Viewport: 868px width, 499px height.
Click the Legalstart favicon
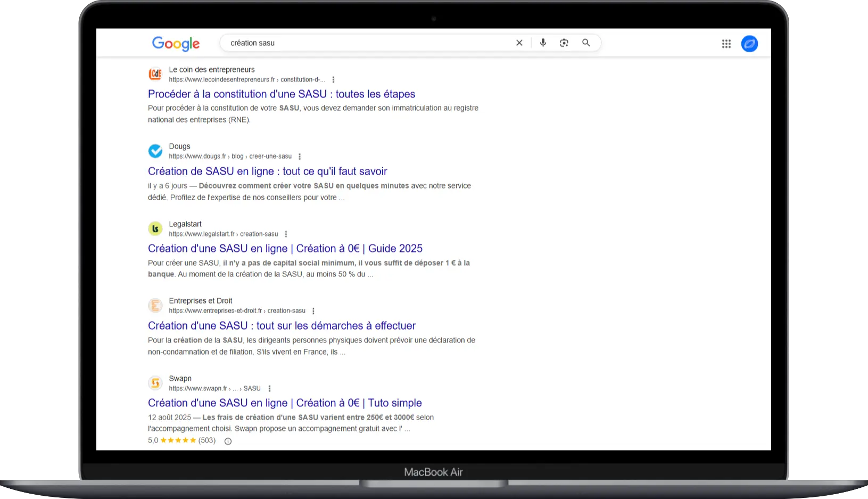pos(155,228)
